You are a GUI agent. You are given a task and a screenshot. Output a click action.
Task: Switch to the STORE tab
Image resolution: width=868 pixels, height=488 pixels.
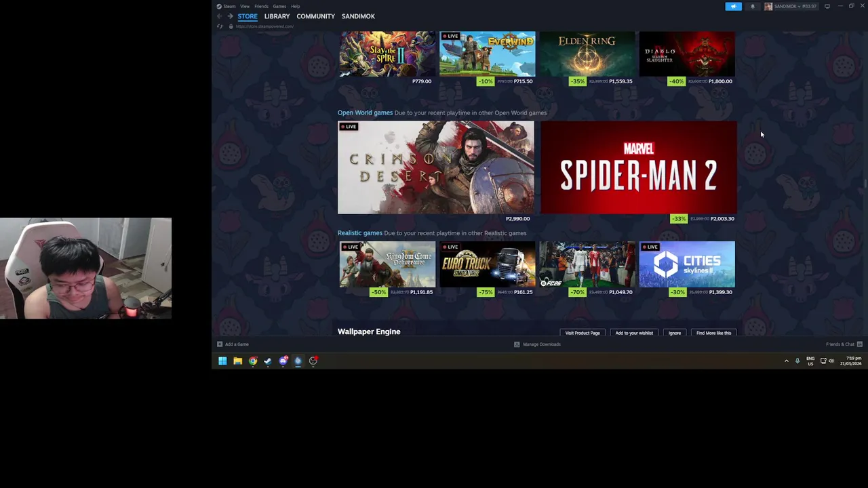[248, 16]
